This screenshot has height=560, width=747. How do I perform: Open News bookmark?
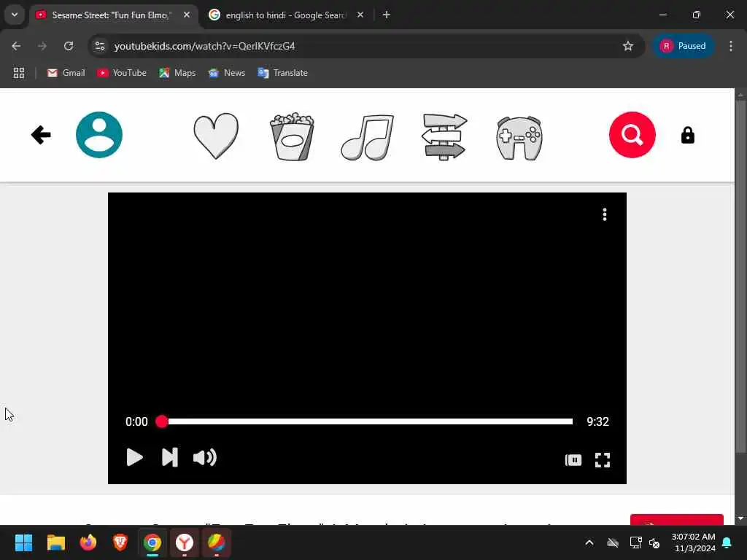tap(227, 73)
